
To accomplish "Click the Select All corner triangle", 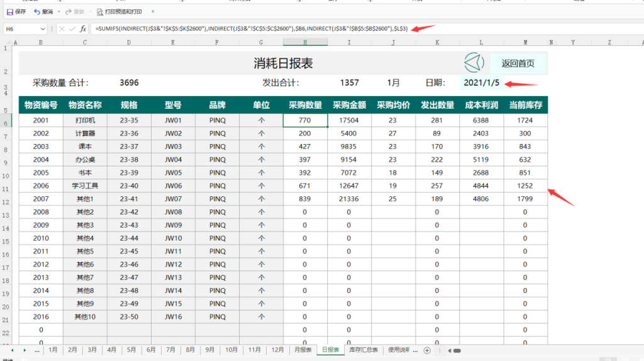I will [x=8, y=42].
